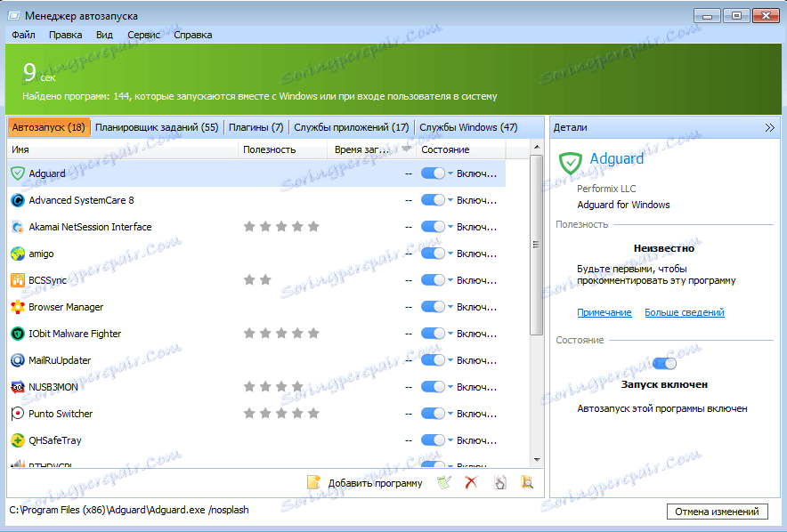Open the Справка menu
The height and width of the screenshot is (532, 787).
[192, 35]
